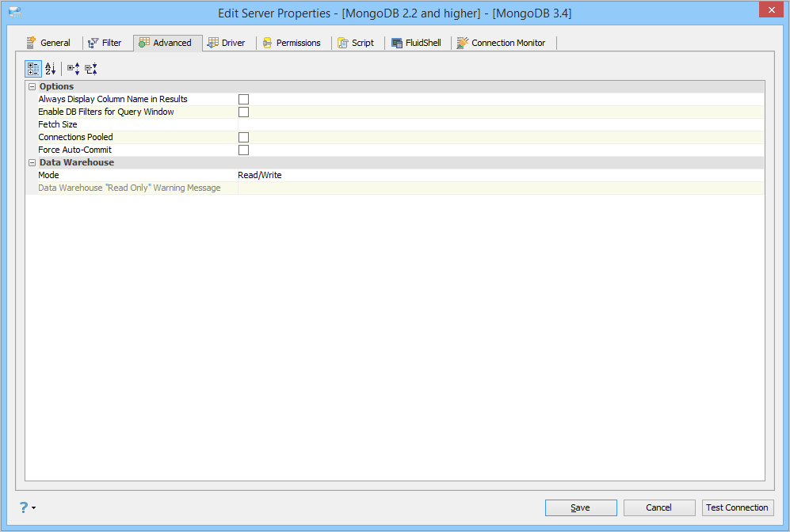The width and height of the screenshot is (790, 532).
Task: Select the Mode property label
Action: pyautogui.click(x=48, y=175)
